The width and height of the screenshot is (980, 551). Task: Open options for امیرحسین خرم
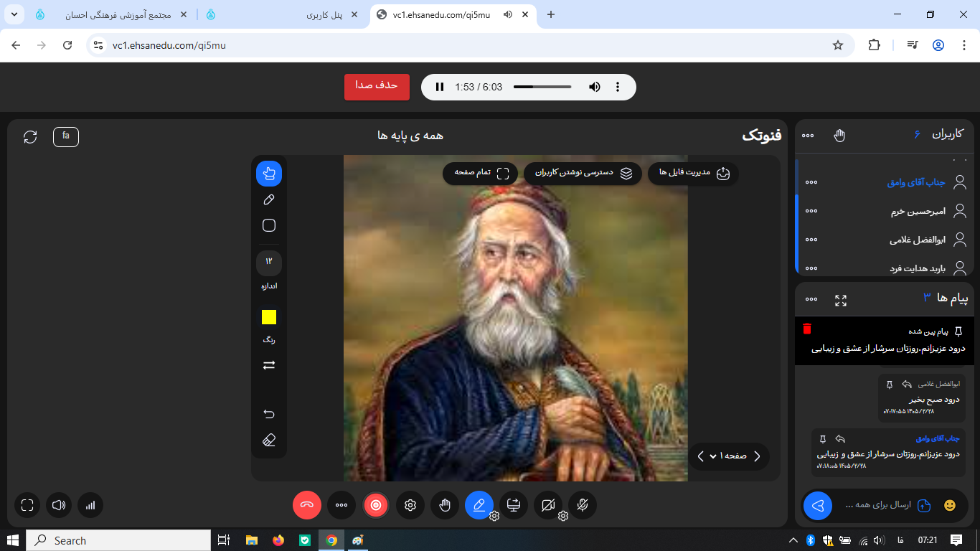tap(811, 211)
